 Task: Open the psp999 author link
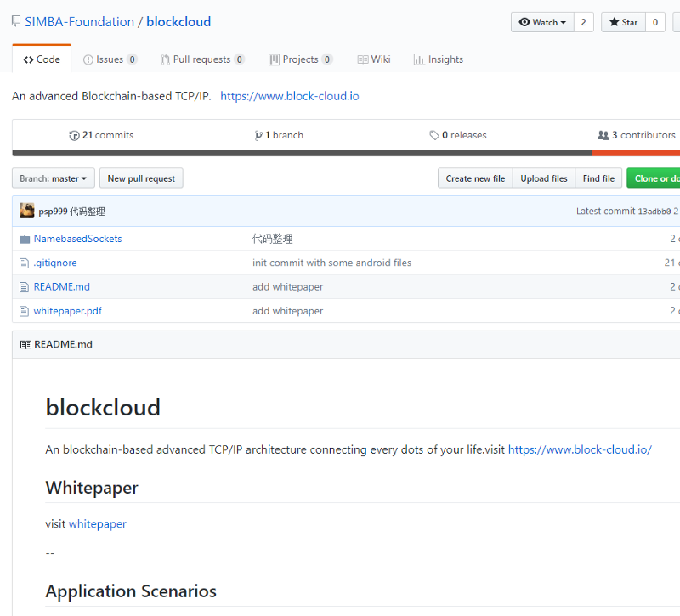(x=53, y=212)
